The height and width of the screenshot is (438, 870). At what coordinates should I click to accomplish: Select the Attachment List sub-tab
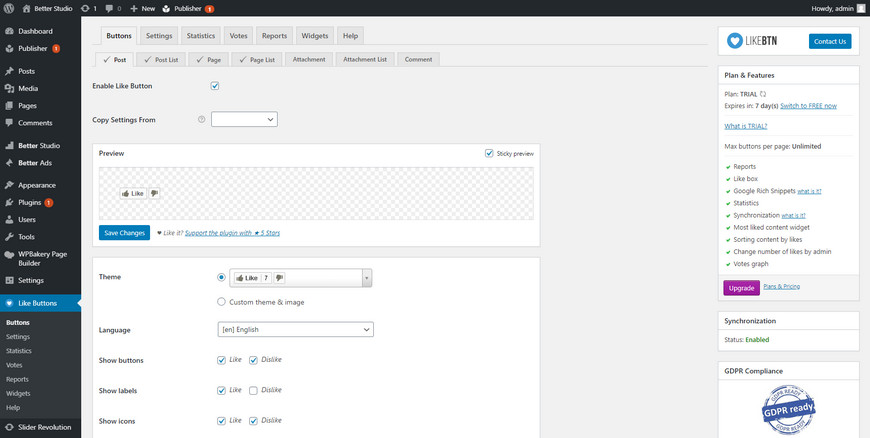365,59
